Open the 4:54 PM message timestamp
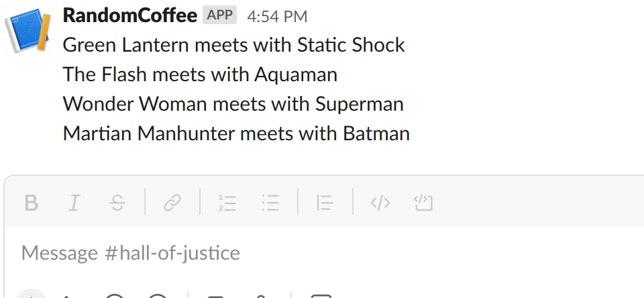644x298 pixels. (277, 17)
